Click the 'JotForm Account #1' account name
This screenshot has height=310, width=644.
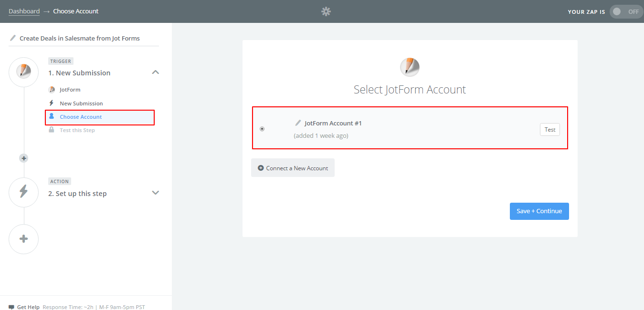(333, 123)
